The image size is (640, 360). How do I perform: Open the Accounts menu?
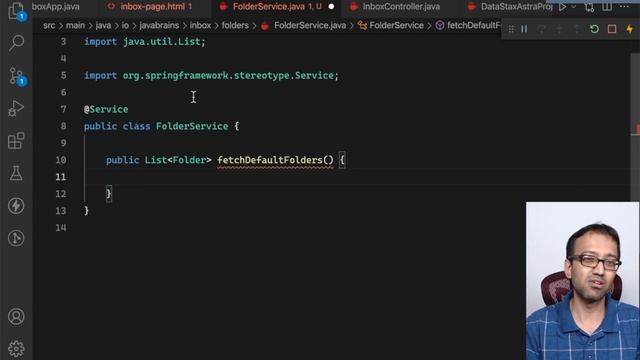pyautogui.click(x=16, y=316)
